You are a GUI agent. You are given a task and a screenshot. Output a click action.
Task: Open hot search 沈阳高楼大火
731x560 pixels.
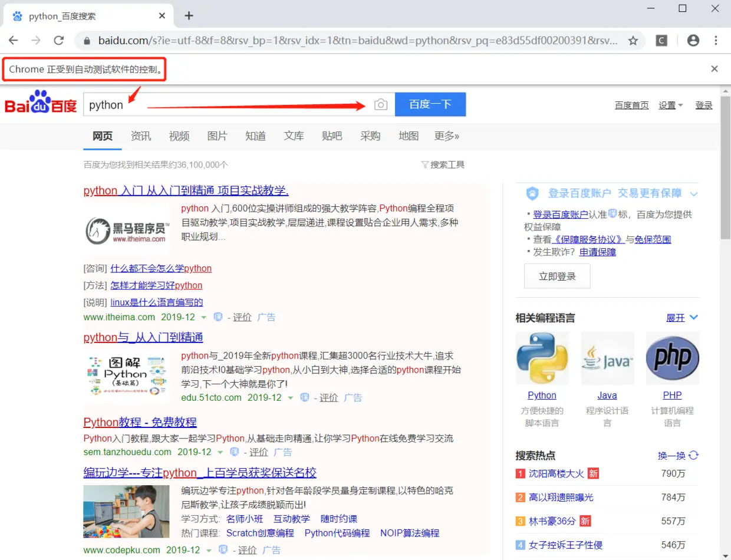556,473
